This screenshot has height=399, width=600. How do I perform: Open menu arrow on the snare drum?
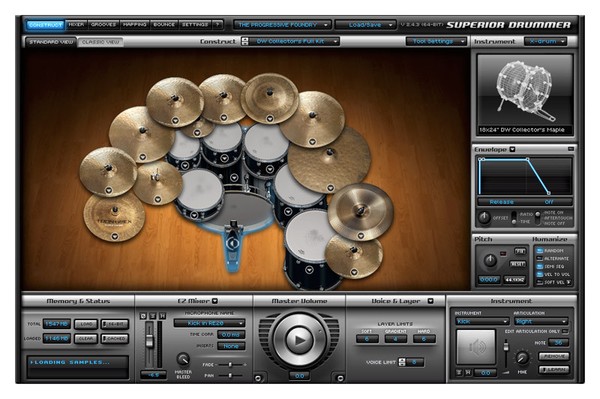tap(194, 215)
